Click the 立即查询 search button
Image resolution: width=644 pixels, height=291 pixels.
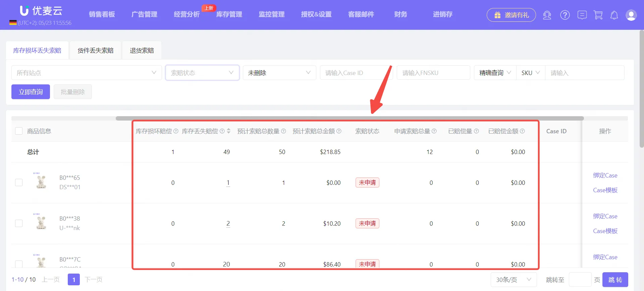[x=31, y=92]
